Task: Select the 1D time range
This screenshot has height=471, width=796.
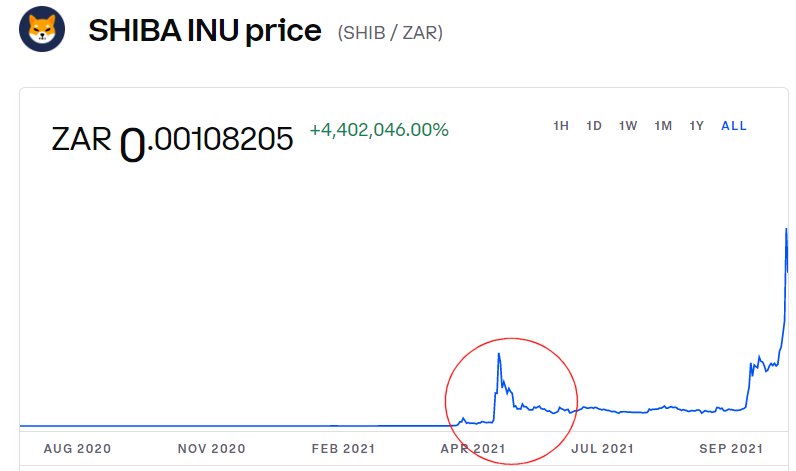Action: (x=594, y=126)
